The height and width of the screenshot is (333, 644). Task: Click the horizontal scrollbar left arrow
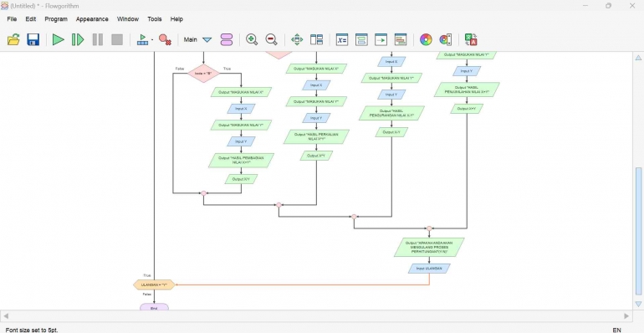tap(6, 315)
